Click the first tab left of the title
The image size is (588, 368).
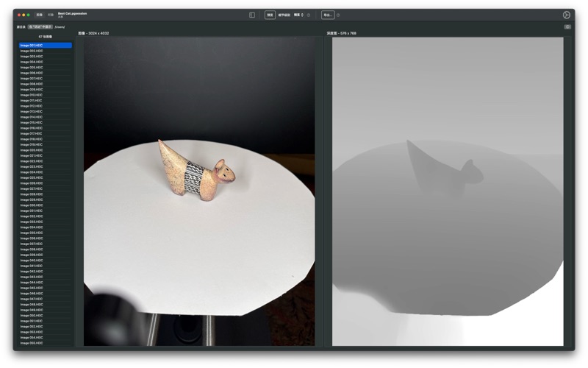[x=40, y=15]
